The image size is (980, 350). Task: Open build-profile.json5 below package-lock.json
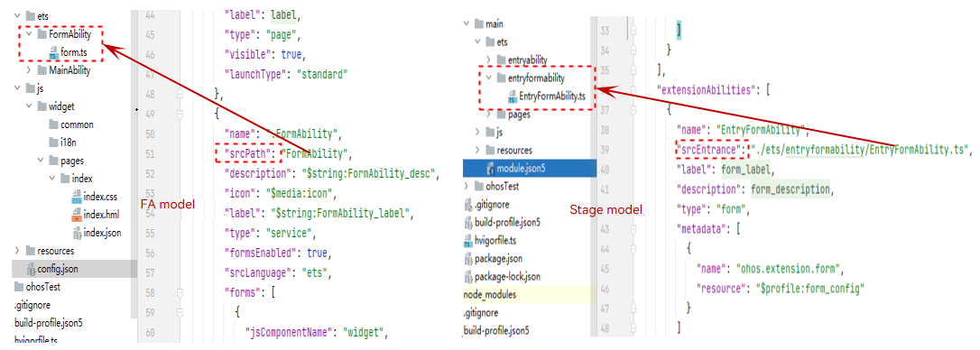(497, 331)
